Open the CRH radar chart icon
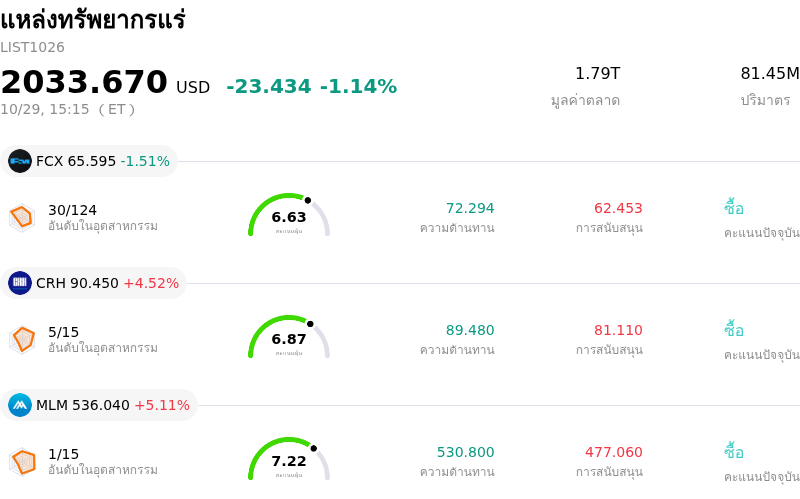800x499 pixels. 22,340
